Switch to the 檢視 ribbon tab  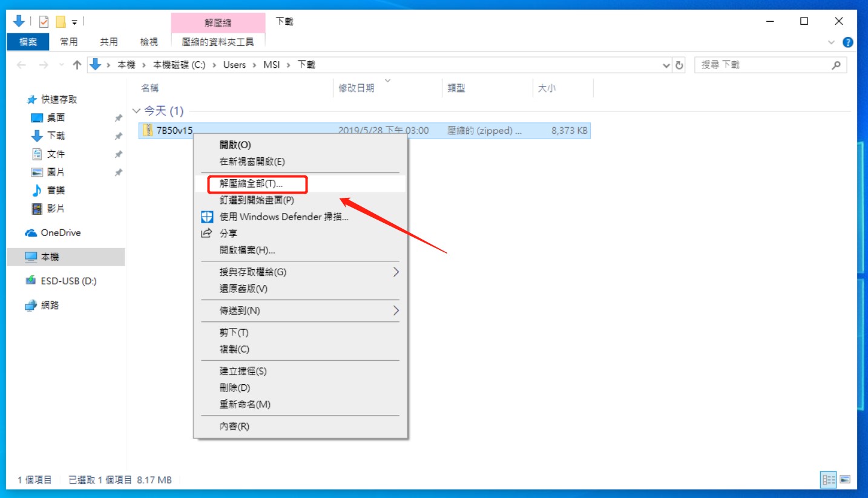click(149, 42)
